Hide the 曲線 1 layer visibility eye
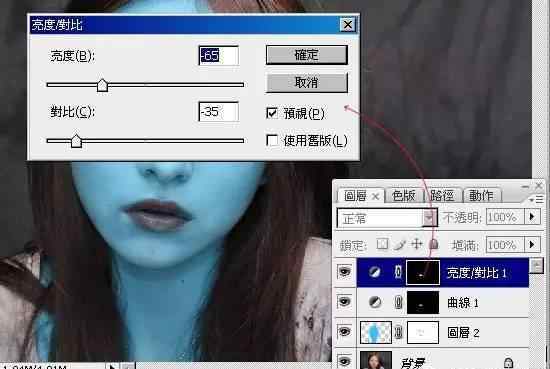 click(x=344, y=301)
